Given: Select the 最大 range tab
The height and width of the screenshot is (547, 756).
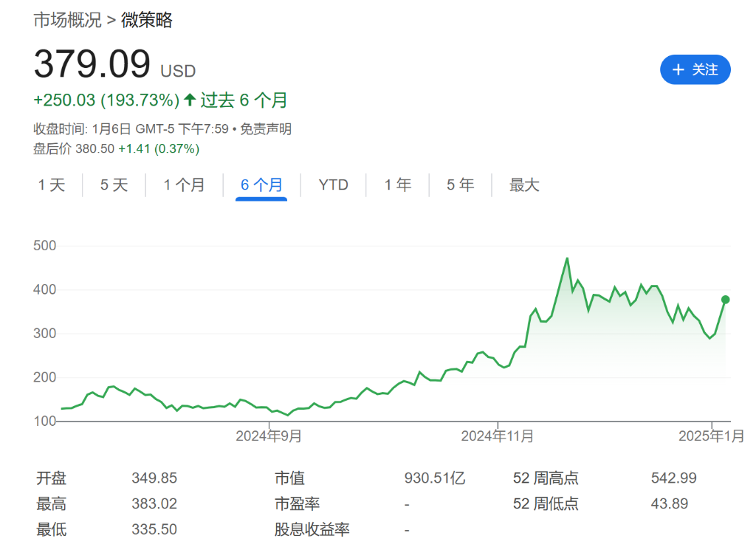Looking at the screenshot, I should tap(524, 185).
